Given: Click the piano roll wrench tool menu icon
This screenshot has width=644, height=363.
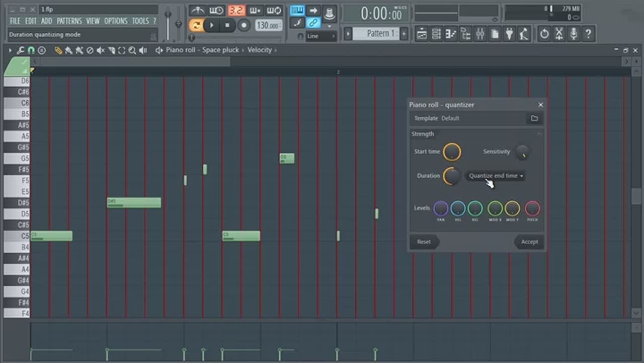Looking at the screenshot, I should point(21,50).
